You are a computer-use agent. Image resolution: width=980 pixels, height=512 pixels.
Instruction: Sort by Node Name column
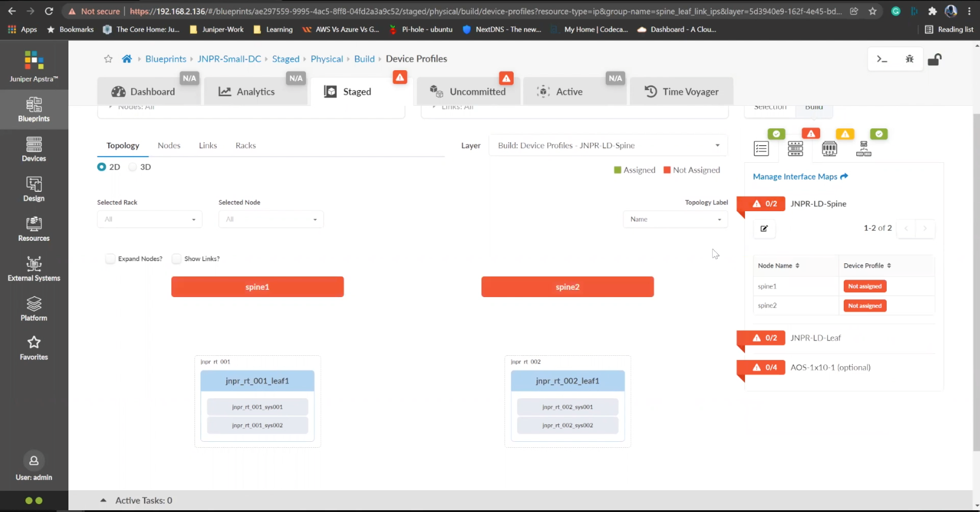tap(778, 266)
